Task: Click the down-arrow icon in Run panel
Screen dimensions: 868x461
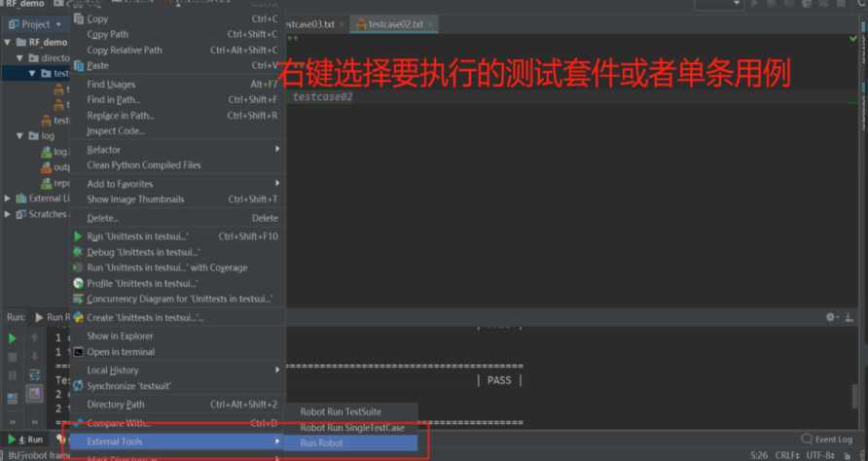Action: 35,356
